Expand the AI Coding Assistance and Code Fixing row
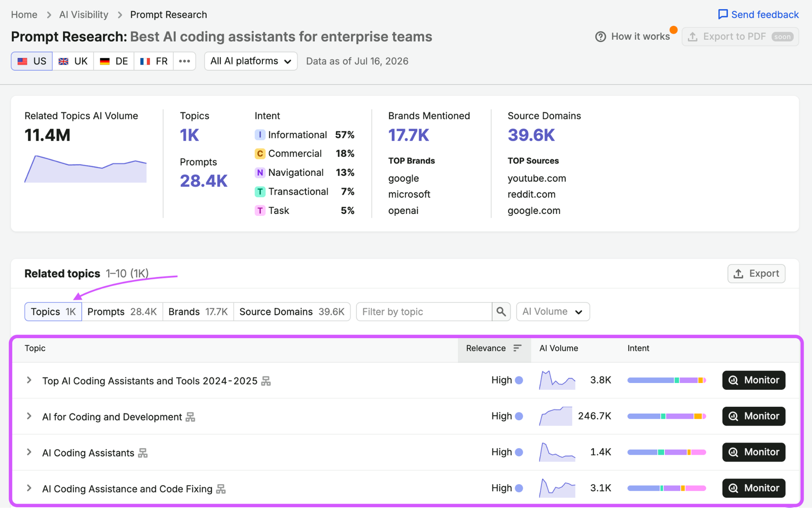Viewport: 812px width, 508px height. pos(29,488)
